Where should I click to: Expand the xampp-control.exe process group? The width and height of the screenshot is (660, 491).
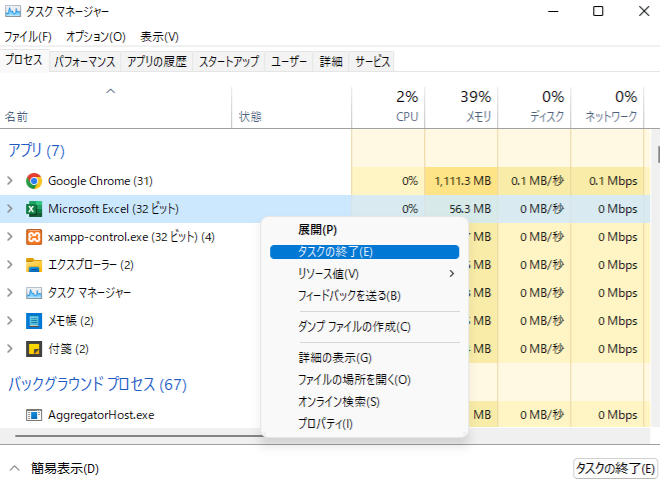coord(10,237)
